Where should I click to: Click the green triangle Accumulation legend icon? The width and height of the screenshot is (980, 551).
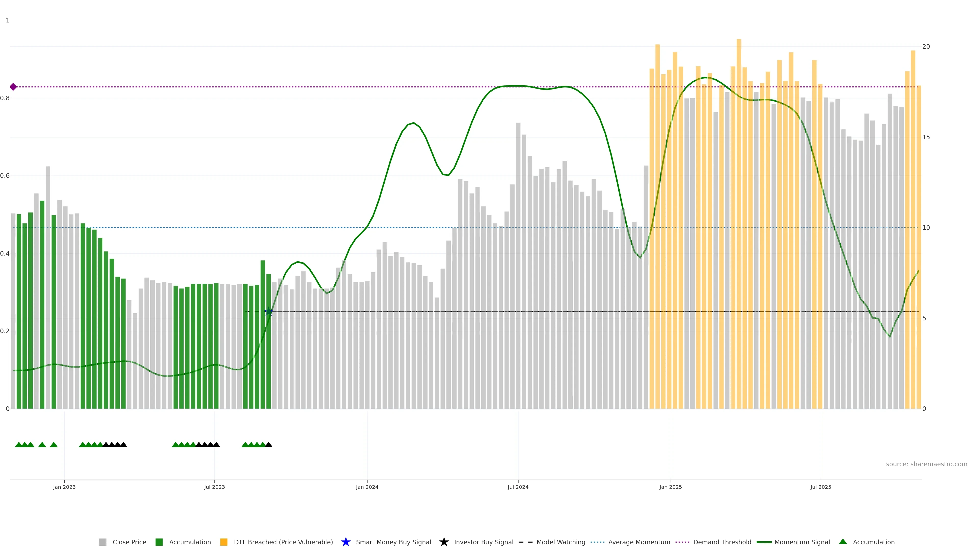click(843, 542)
